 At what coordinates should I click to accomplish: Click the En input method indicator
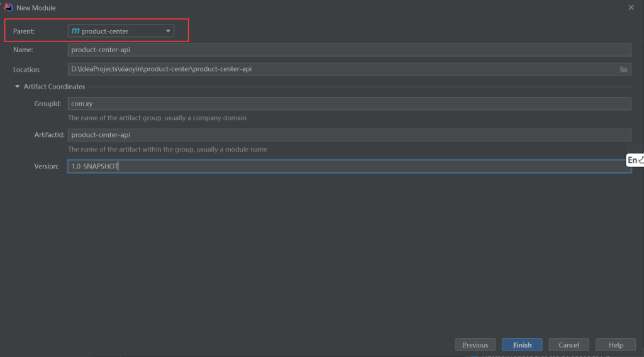(635, 160)
